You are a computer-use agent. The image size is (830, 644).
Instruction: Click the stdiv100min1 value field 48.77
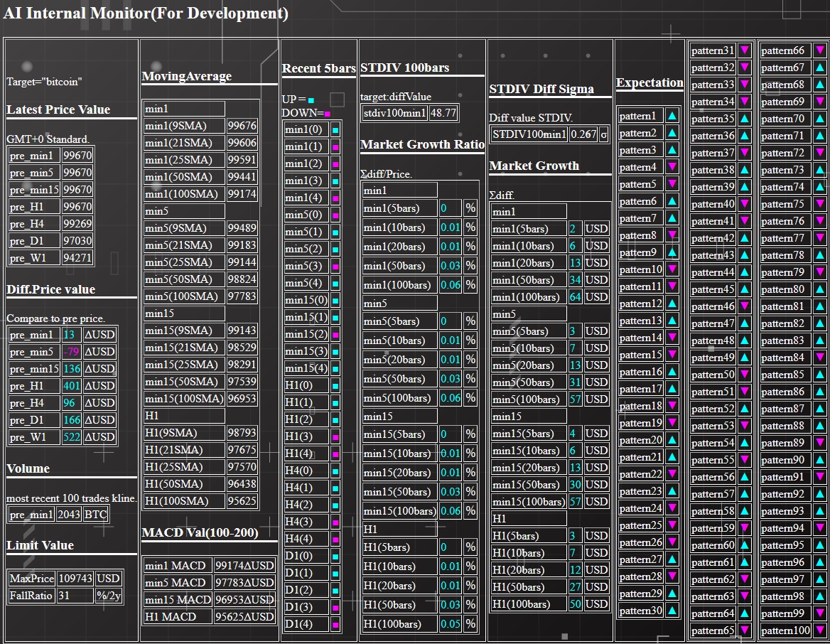443,113
